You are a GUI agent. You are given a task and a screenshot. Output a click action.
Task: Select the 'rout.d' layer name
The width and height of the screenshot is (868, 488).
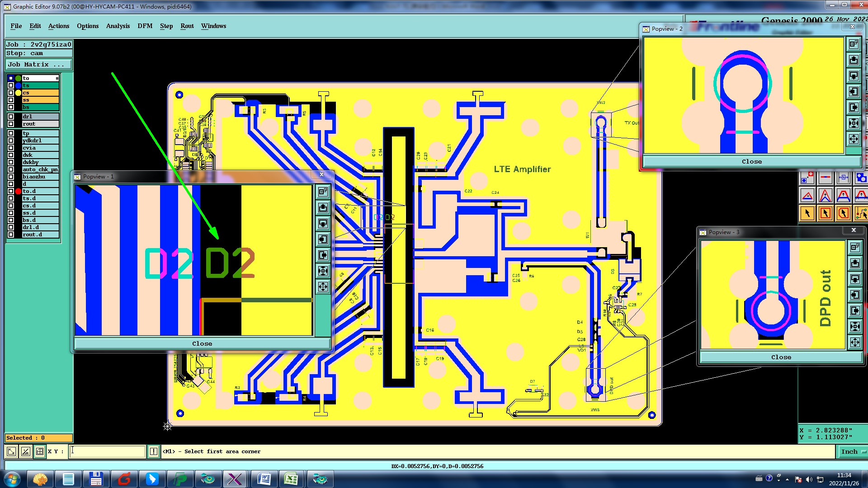click(40, 235)
